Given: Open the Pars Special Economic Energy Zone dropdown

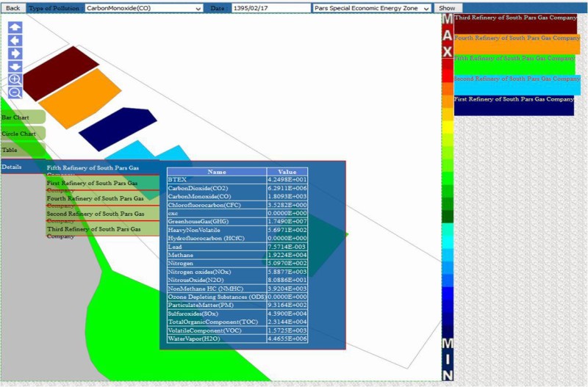Looking at the screenshot, I should pos(372,8).
